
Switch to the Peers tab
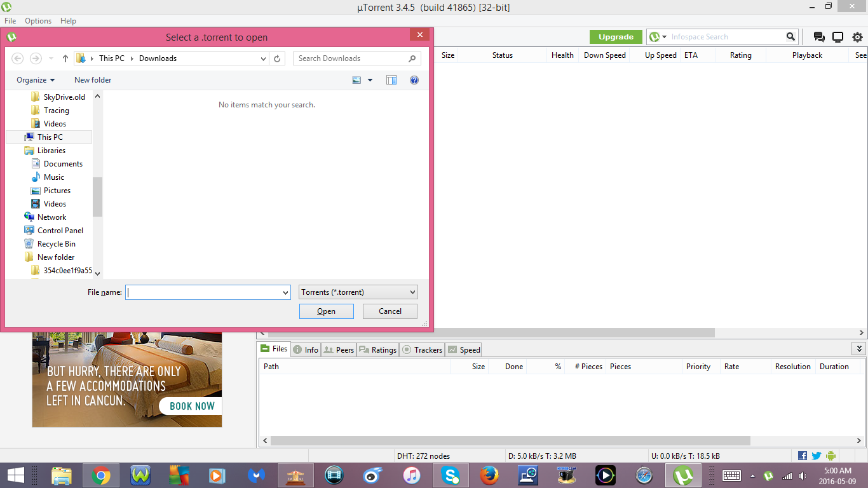point(339,349)
